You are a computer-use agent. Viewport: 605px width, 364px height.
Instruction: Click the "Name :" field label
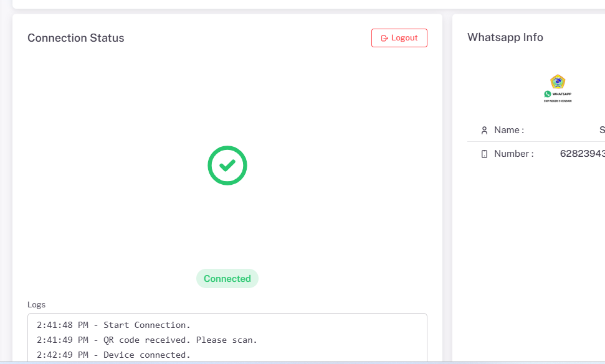click(x=509, y=130)
